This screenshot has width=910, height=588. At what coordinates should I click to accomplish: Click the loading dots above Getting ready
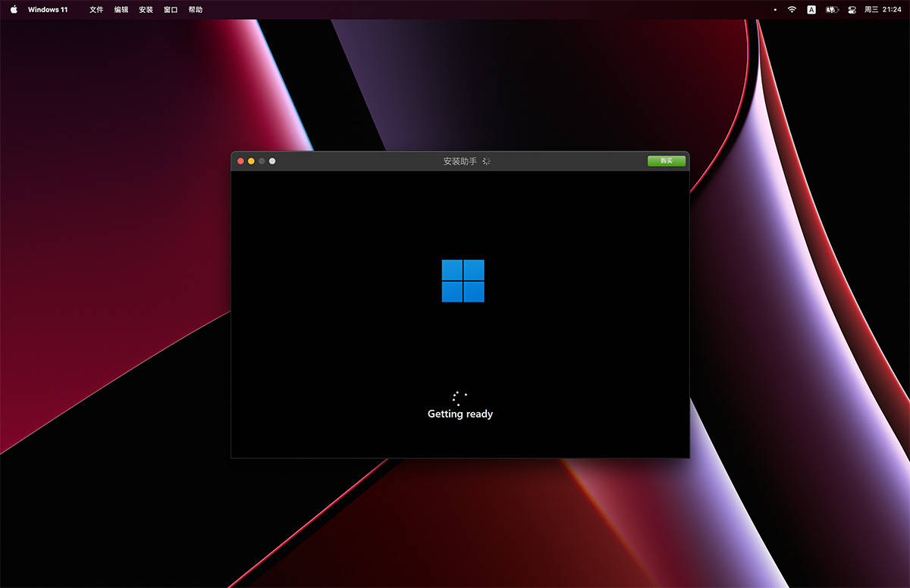pos(459,398)
